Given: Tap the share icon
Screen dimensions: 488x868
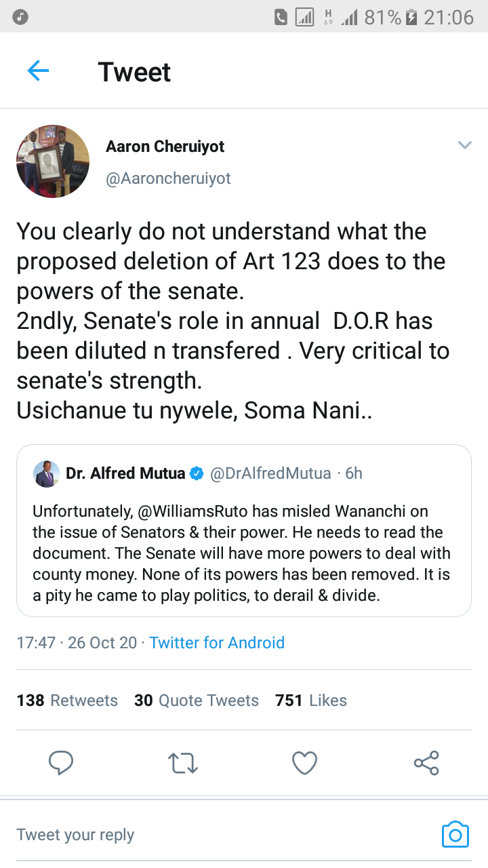Looking at the screenshot, I should tap(426, 763).
